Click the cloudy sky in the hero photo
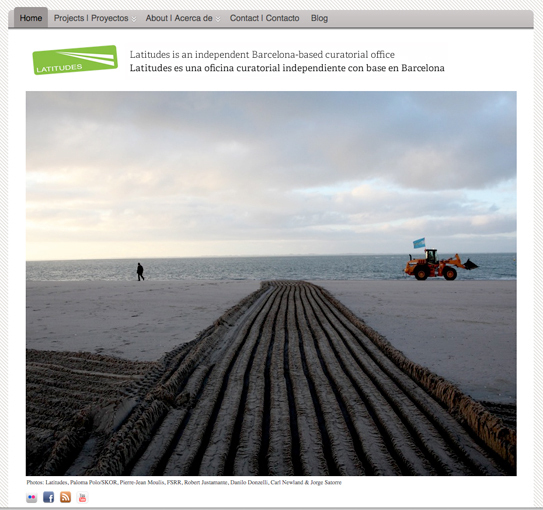The width and height of the screenshot is (543, 510). [x=271, y=166]
